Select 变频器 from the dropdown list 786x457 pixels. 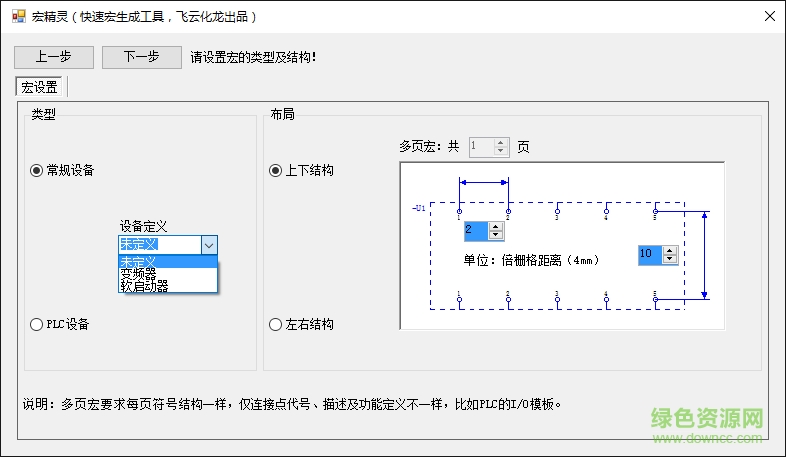(138, 273)
